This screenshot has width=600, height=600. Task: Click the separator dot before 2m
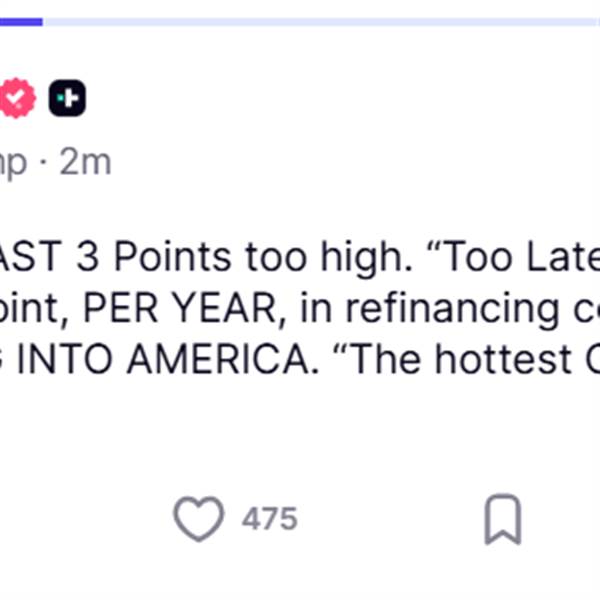coord(43,164)
